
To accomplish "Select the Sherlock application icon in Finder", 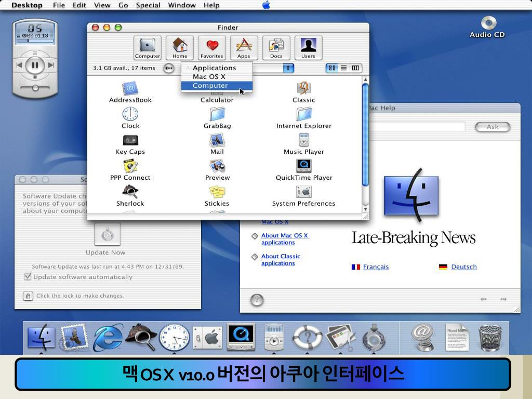I will (130, 192).
